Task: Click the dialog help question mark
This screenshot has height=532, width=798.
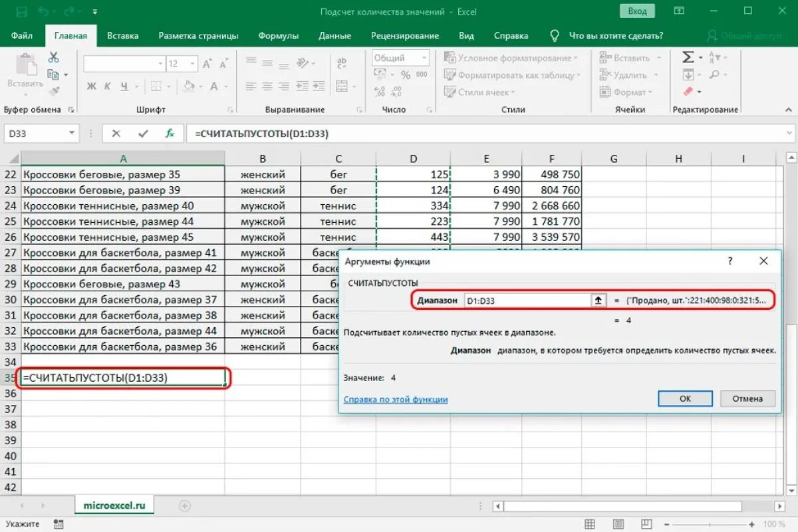Action: pos(730,261)
